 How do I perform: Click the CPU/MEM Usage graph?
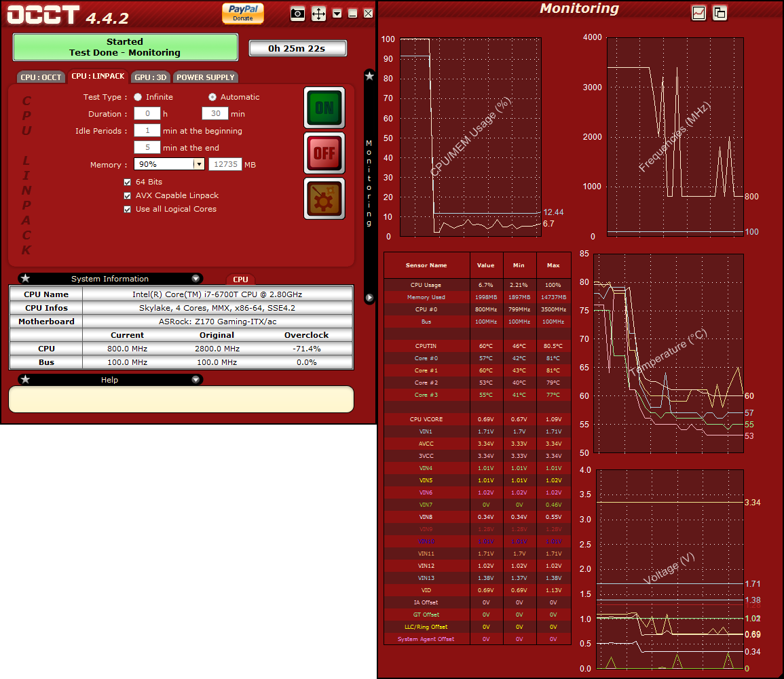pyautogui.click(x=470, y=137)
